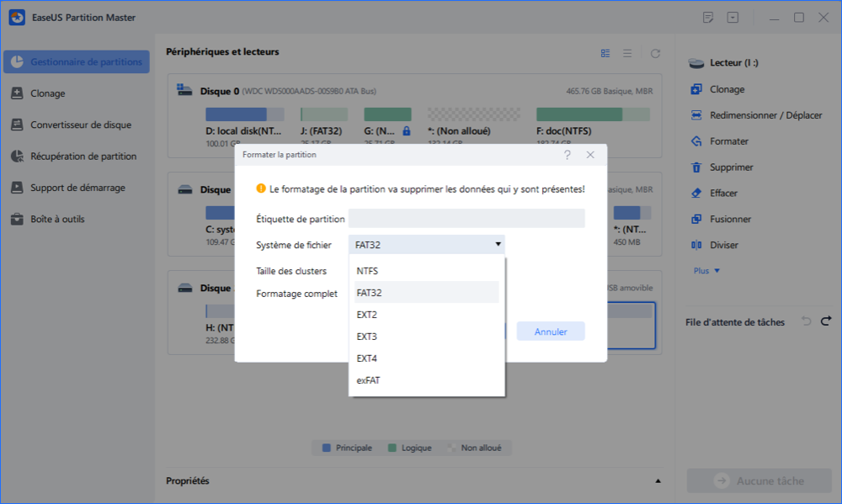Click the Disque 0 drive icon
This screenshot has width=842, height=504.
pyautogui.click(x=184, y=90)
